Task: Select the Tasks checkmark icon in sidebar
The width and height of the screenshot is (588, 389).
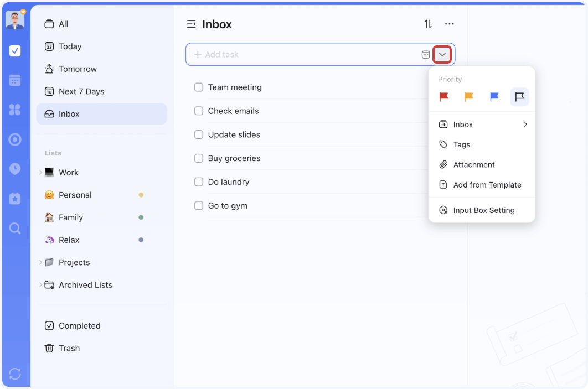Action: 15,50
